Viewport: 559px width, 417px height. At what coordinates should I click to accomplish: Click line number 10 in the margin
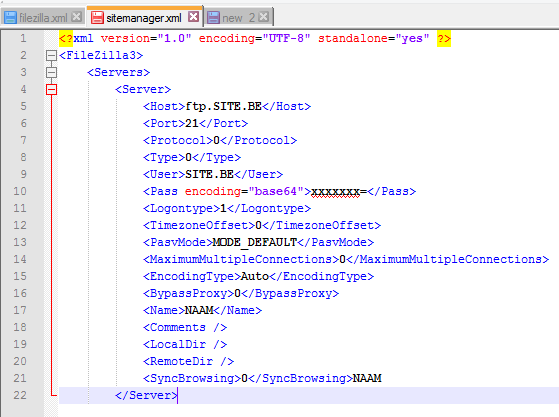tap(20, 191)
